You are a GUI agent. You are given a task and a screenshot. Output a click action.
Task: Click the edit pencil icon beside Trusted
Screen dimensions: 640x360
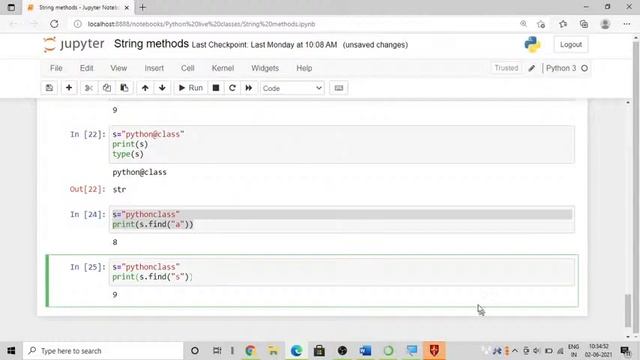coord(531,68)
